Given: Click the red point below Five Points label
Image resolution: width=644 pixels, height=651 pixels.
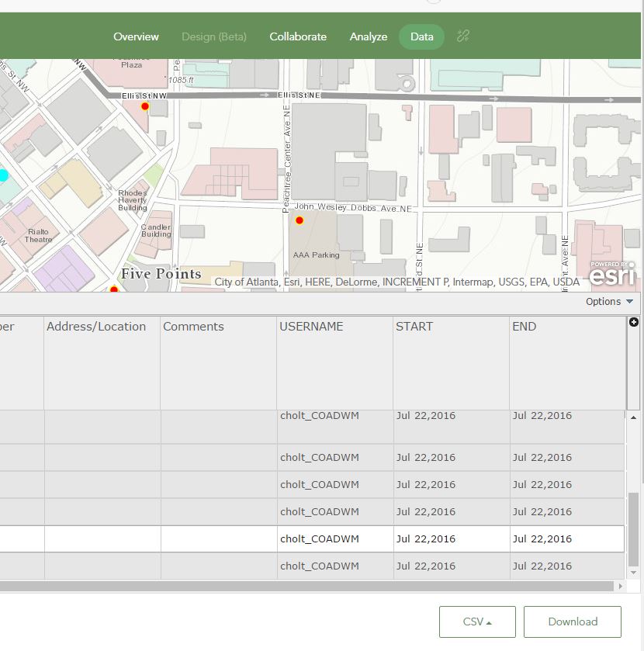Looking at the screenshot, I should [x=114, y=289].
